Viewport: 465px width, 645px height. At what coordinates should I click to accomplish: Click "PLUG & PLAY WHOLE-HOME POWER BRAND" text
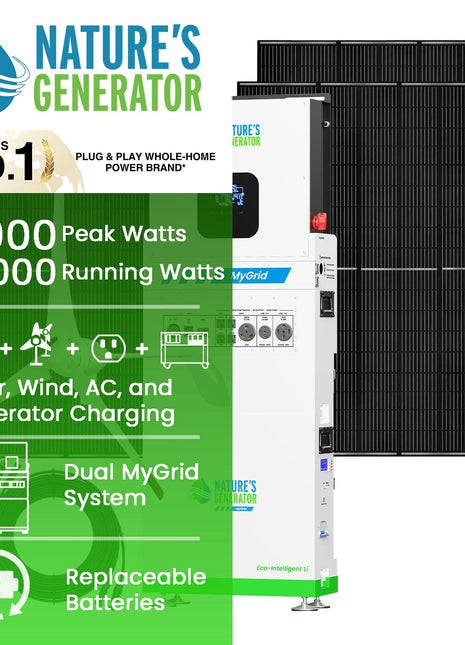pos(145,162)
